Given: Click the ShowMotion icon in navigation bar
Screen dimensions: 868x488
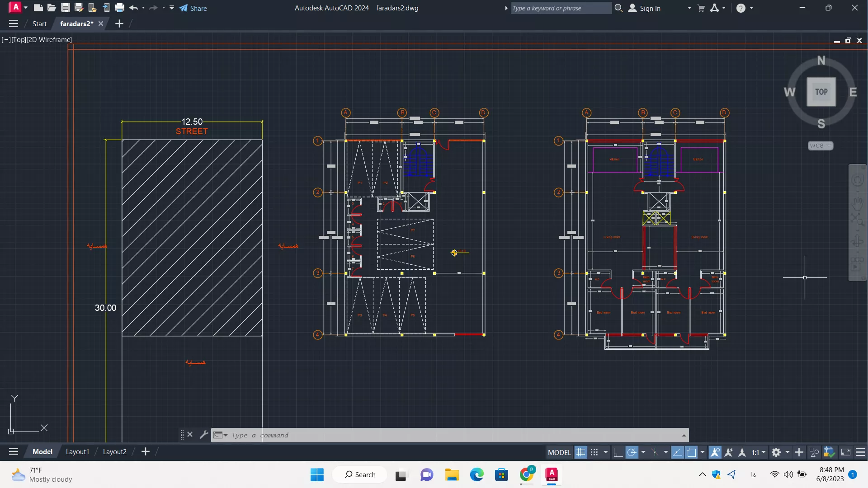Looking at the screenshot, I should pos(857,264).
